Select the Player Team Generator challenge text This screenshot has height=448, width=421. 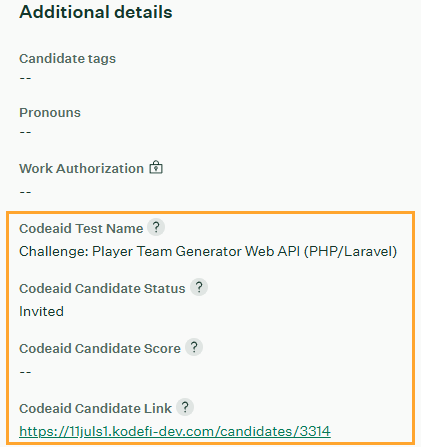click(x=208, y=252)
